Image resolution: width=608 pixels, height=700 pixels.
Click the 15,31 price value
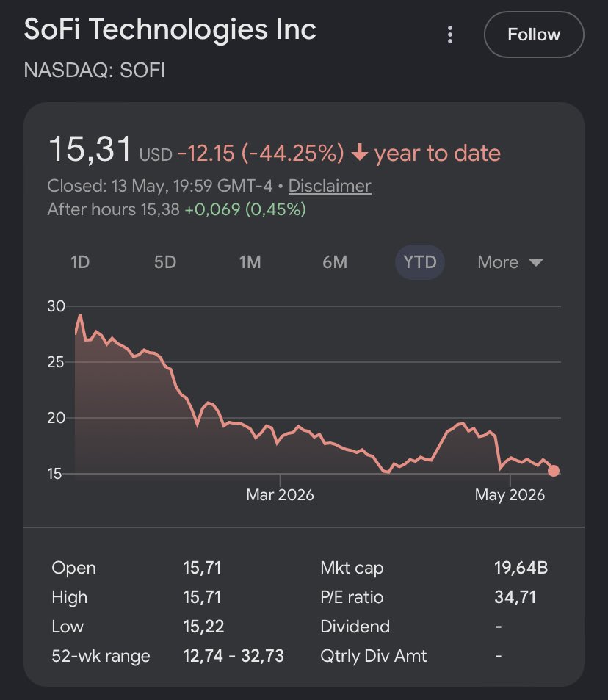[x=90, y=149]
